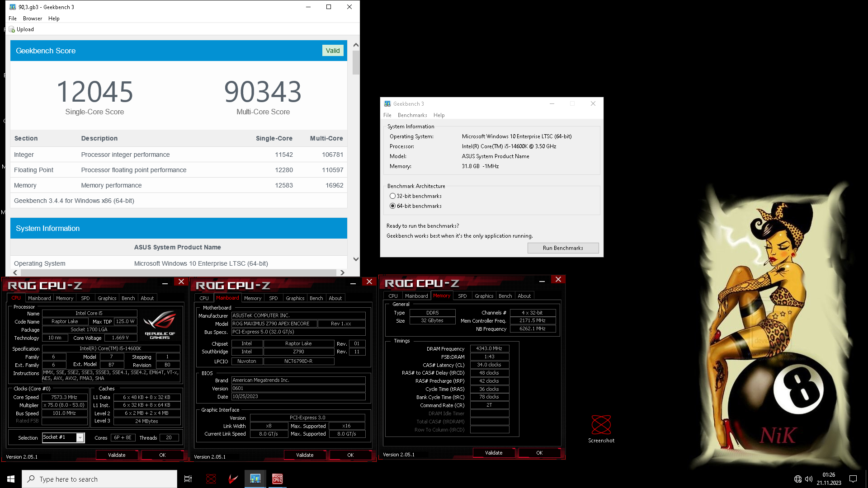Click the Geekbench horizontal scrollbar
This screenshot has height=488, width=868.
click(179, 272)
